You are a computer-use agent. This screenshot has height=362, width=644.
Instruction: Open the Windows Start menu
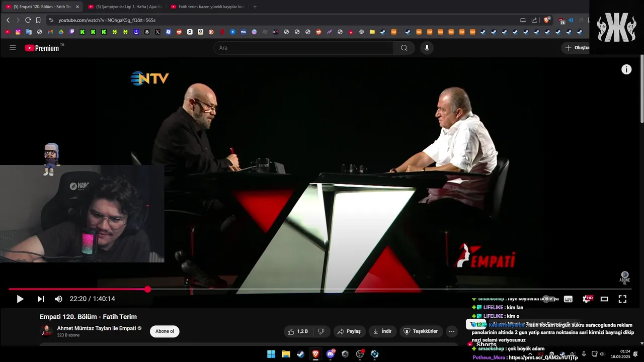pos(271,354)
